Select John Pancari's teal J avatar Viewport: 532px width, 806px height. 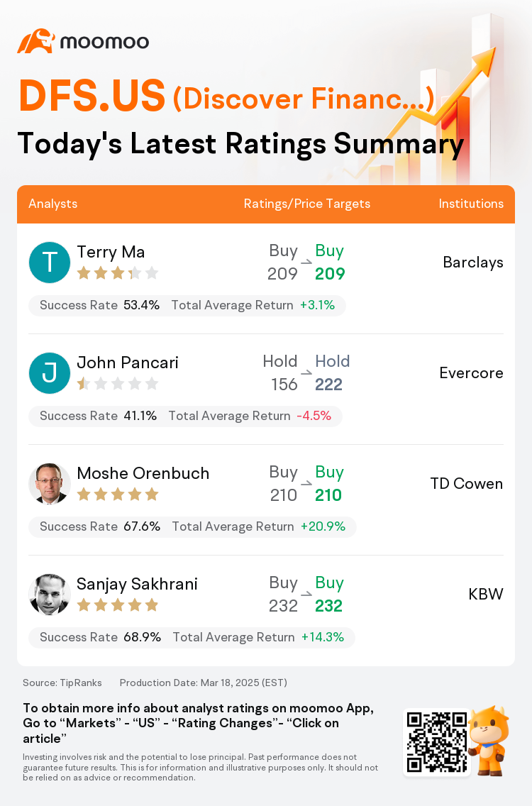click(x=50, y=372)
